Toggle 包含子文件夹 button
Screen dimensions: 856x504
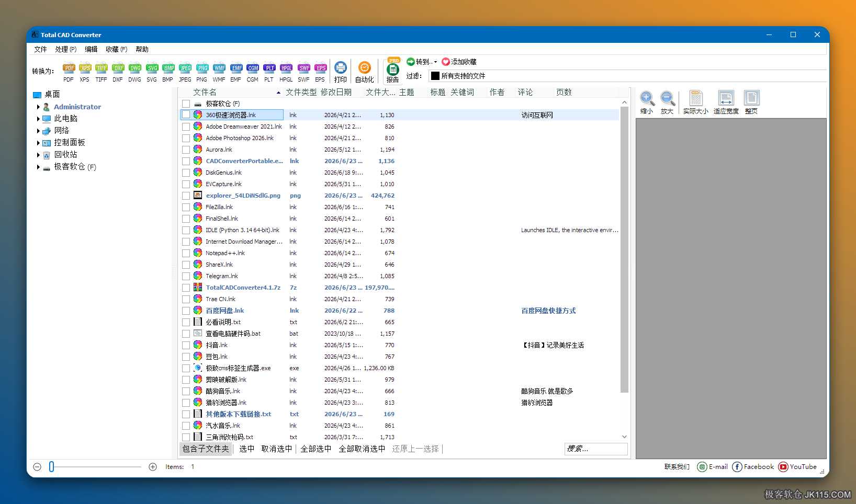click(206, 449)
